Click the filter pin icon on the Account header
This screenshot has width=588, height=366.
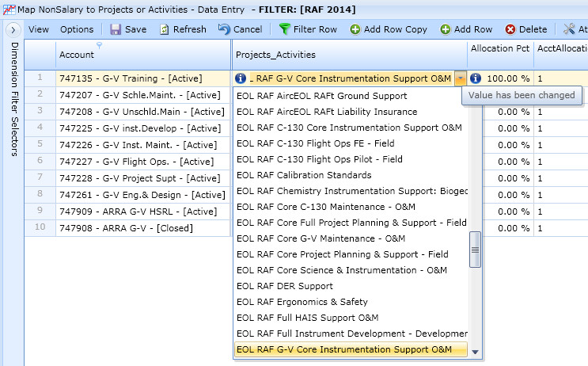(x=99, y=45)
